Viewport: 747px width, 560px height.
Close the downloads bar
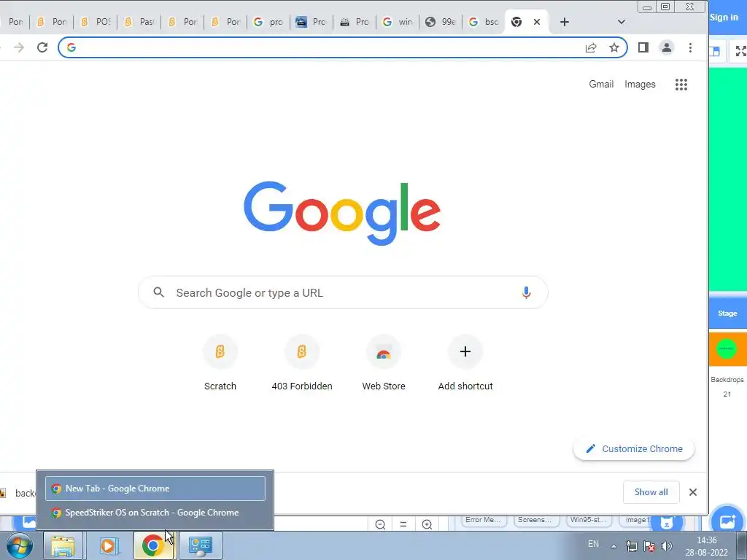693,492
